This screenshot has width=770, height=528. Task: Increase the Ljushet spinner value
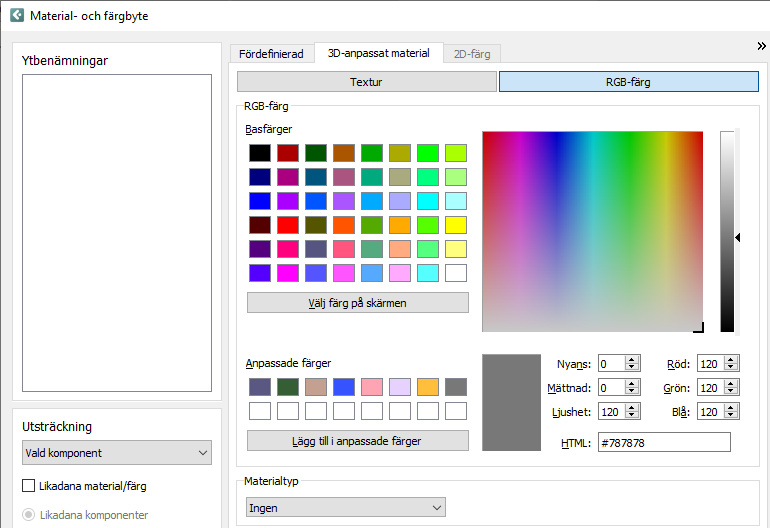point(632,408)
